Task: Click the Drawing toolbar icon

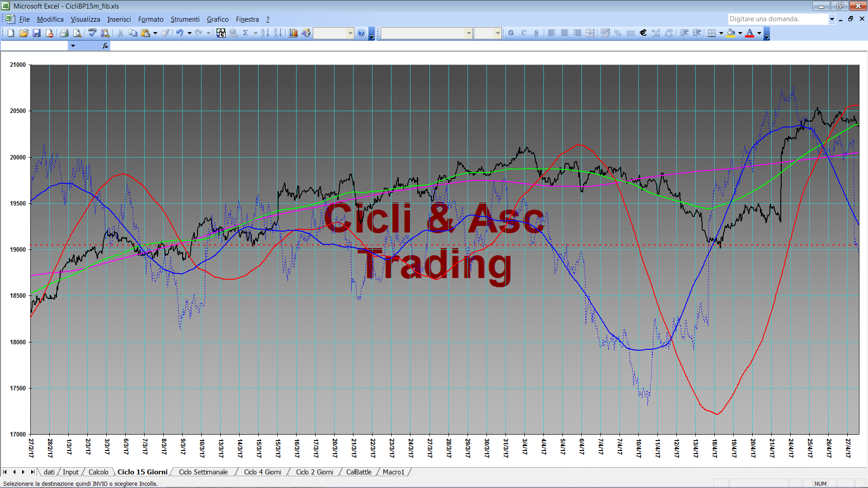Action: (306, 33)
